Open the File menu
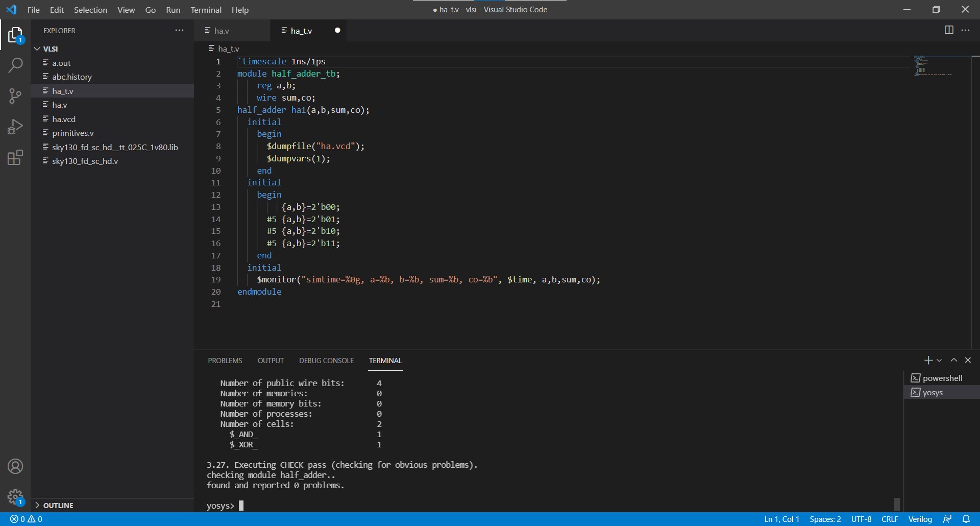Viewport: 980px width, 526px height. pyautogui.click(x=34, y=10)
